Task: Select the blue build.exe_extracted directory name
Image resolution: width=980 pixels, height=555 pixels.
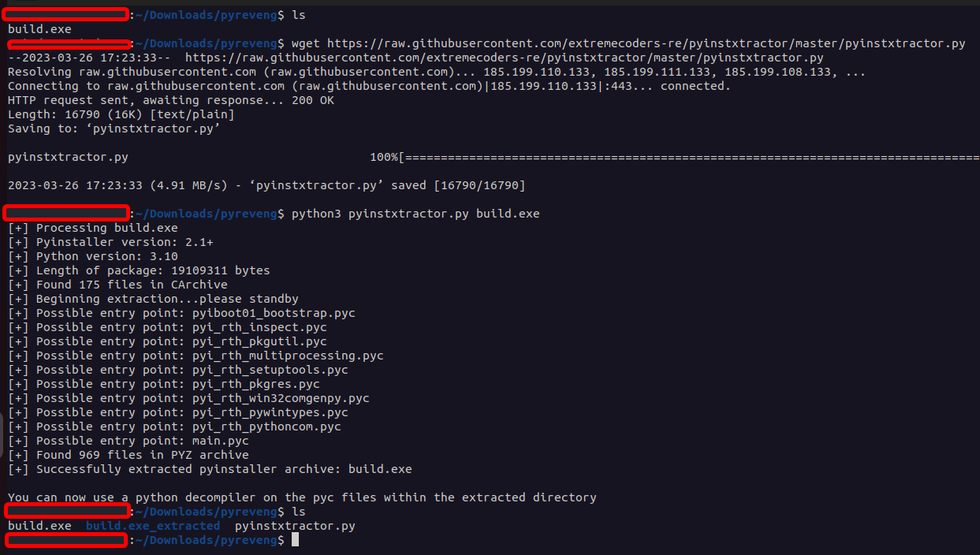Action: 153,526
